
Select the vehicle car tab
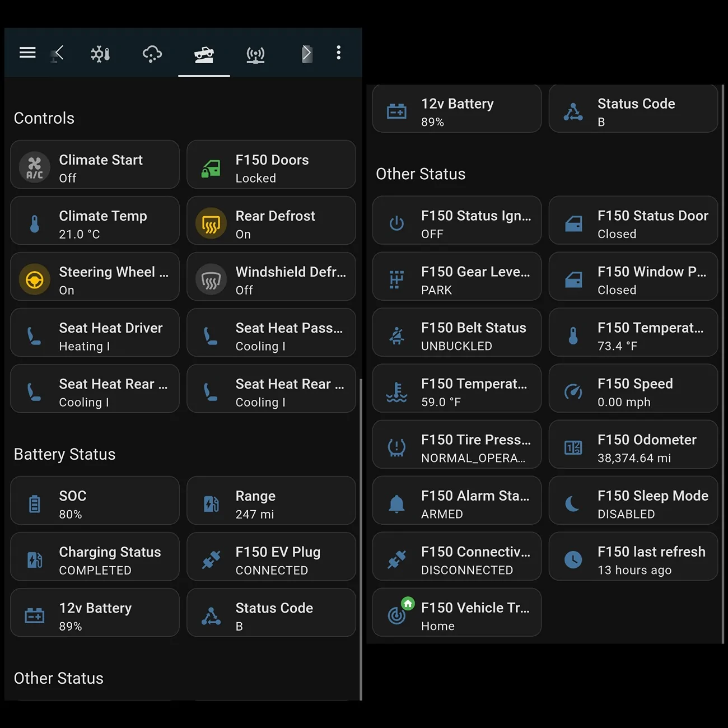click(204, 54)
